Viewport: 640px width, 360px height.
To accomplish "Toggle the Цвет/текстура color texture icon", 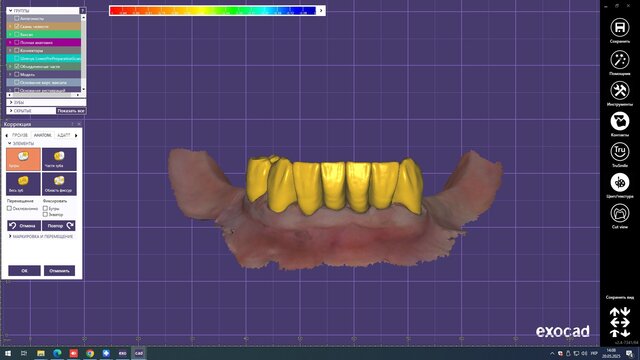I will pos(620,182).
